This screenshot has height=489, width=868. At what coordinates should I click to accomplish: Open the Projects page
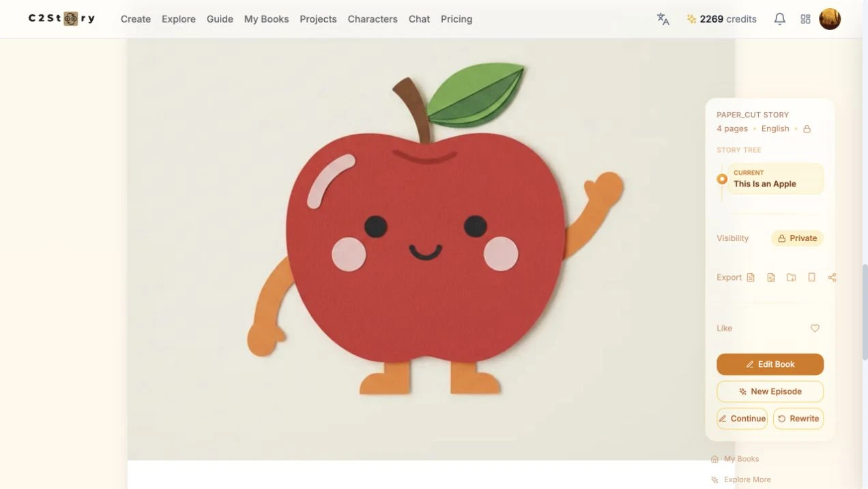(318, 19)
